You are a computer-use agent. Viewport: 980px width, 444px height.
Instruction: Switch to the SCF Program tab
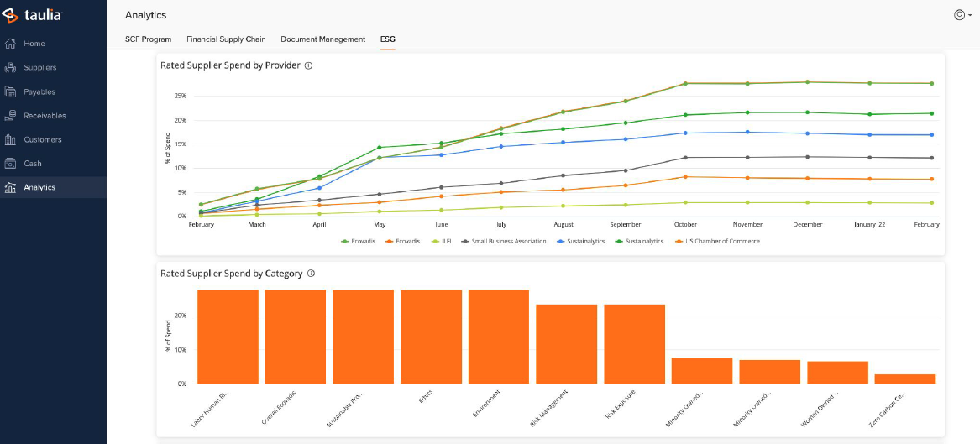[148, 39]
